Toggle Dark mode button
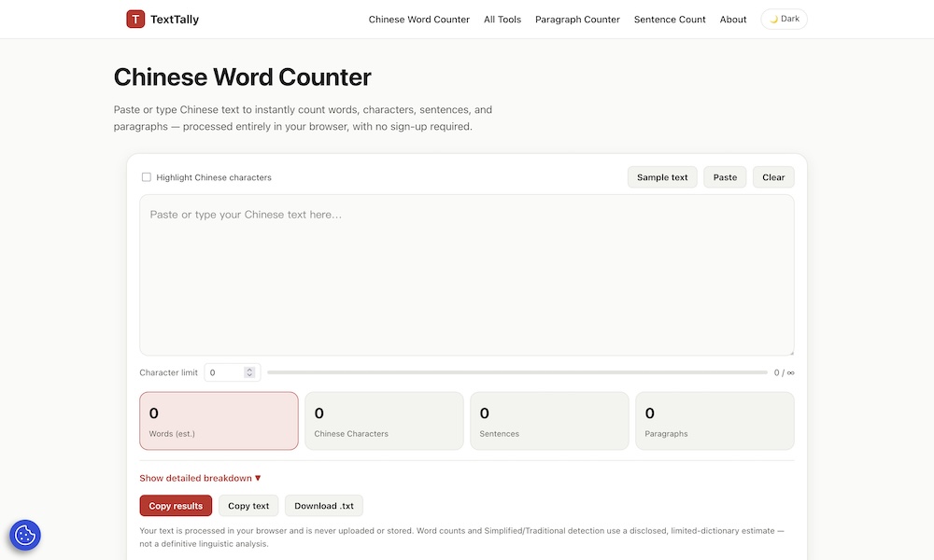The image size is (934, 560). coord(784,19)
